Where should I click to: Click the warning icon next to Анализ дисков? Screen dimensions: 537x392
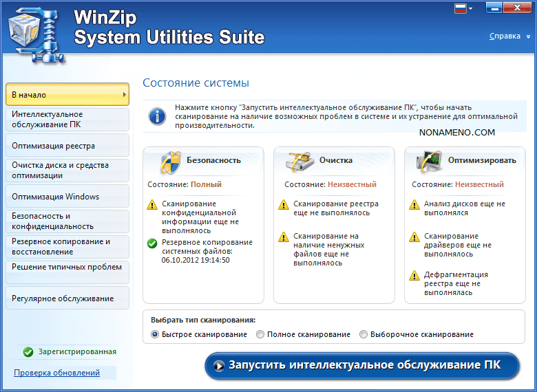(x=414, y=205)
